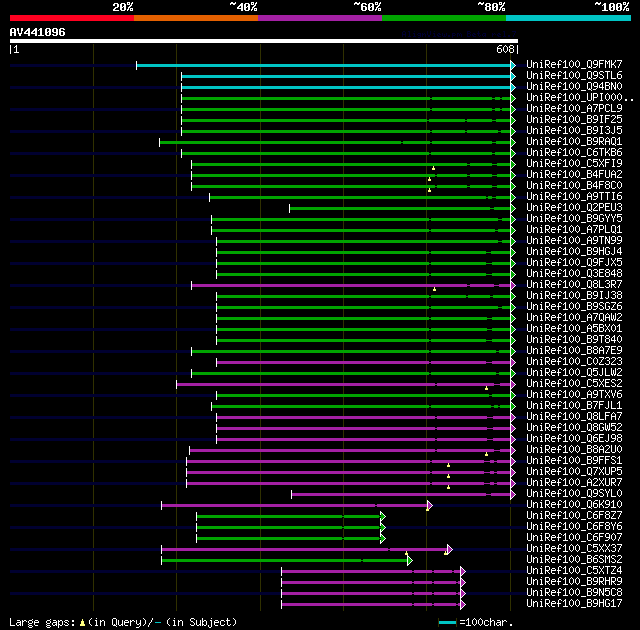Select the UniRef100_A9TTI6 label

click(574, 197)
